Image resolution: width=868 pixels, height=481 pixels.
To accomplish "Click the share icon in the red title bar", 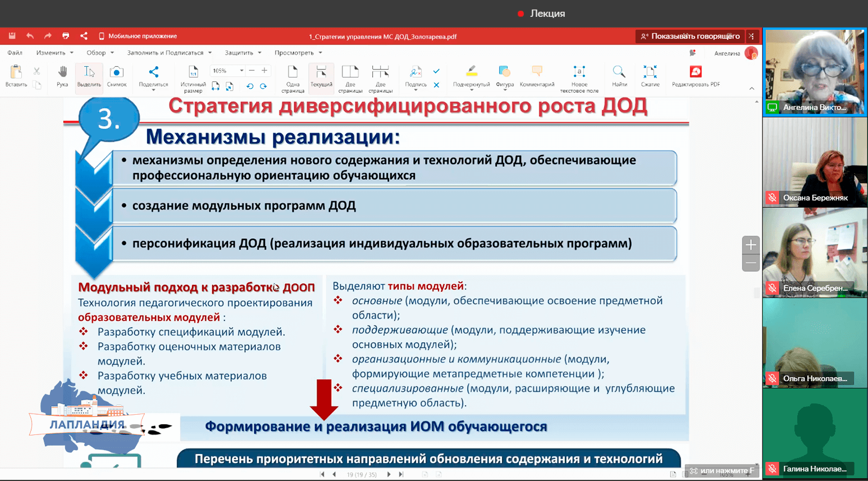I will point(84,36).
